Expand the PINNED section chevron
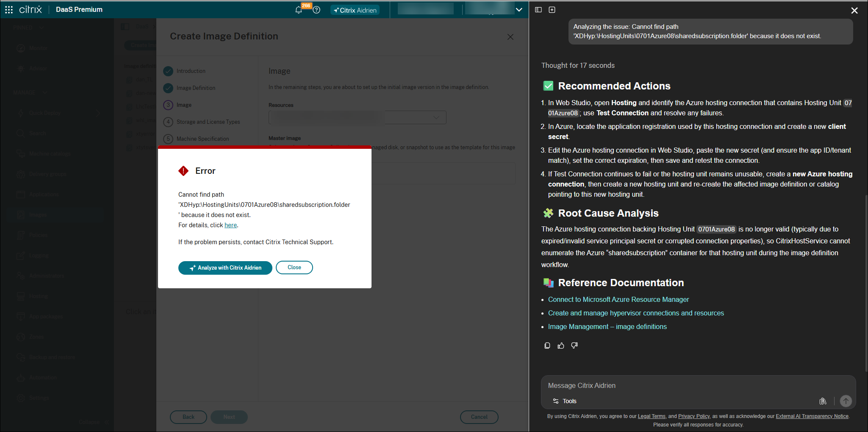The width and height of the screenshot is (868, 432). coord(42,28)
